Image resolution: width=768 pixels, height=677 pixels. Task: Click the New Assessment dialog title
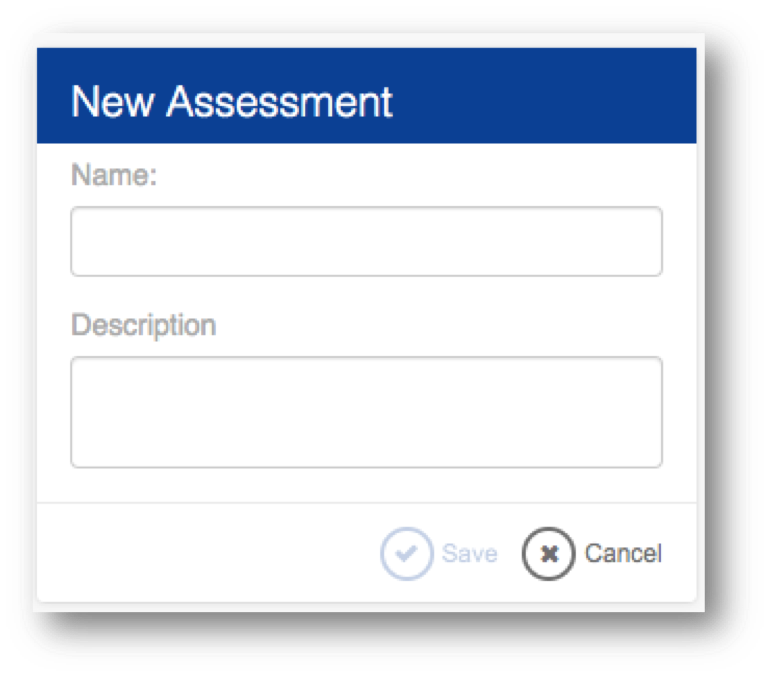(x=231, y=101)
